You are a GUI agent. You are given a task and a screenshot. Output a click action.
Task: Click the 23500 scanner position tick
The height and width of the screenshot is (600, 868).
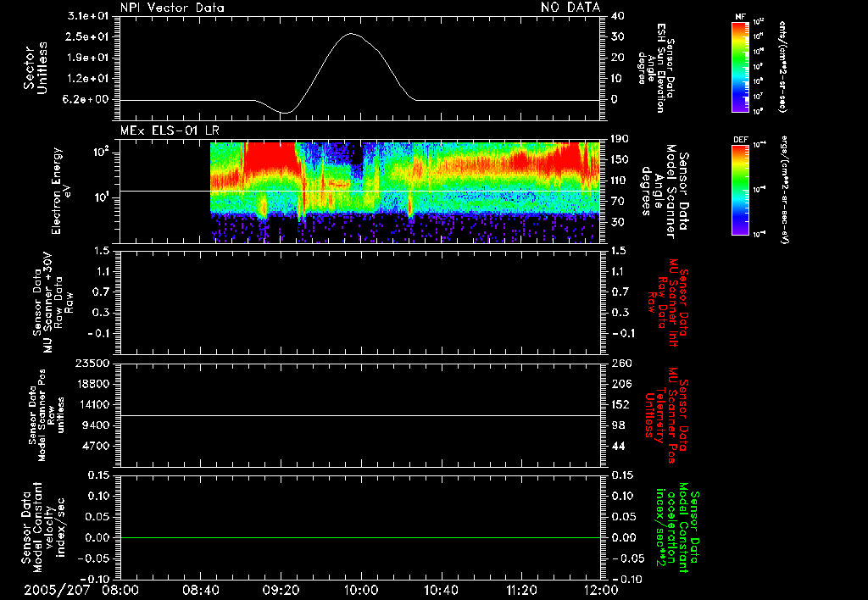click(92, 364)
